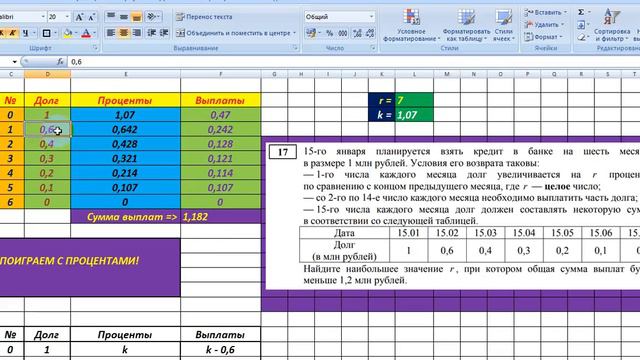Apply cell borders icon
The width and height of the screenshot is (640, 360).
pos(47,33)
